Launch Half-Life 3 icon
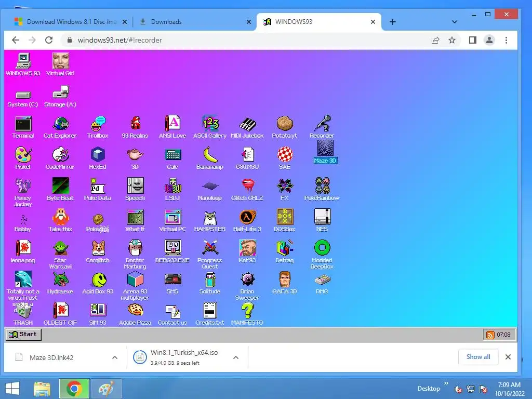The image size is (532, 399). tap(247, 220)
